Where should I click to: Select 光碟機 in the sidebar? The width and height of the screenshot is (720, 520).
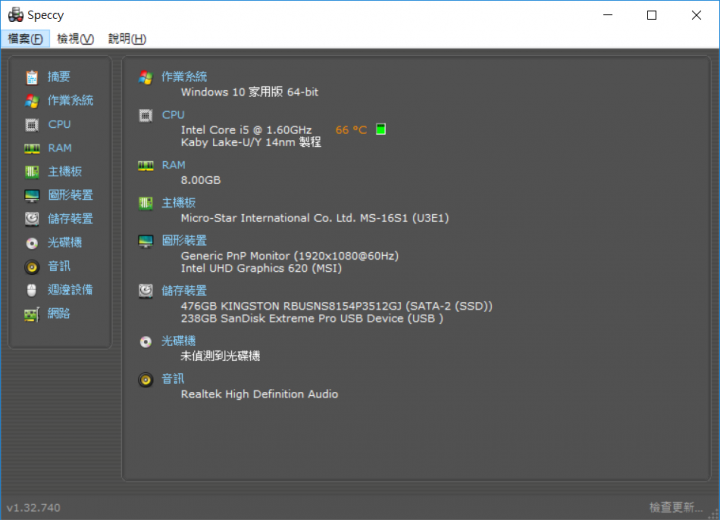tap(65, 243)
